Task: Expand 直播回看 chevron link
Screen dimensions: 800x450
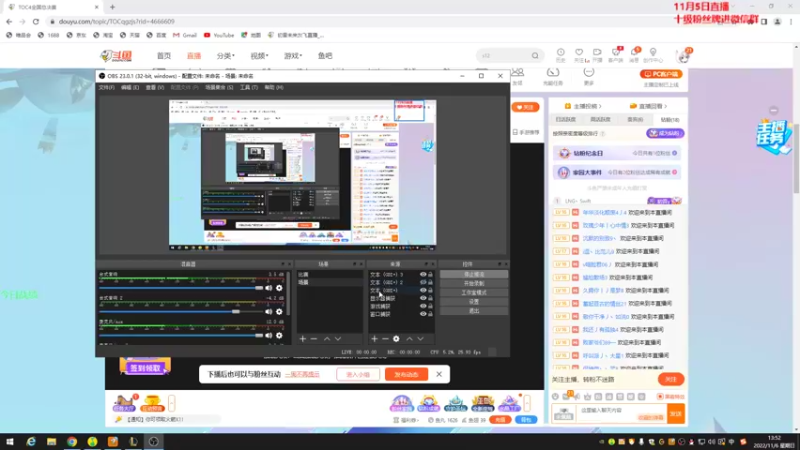Action: 648,106
